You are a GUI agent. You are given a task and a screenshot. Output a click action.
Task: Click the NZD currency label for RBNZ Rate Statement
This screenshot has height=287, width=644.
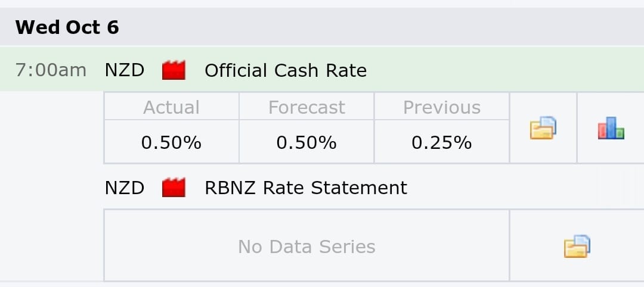tap(125, 188)
